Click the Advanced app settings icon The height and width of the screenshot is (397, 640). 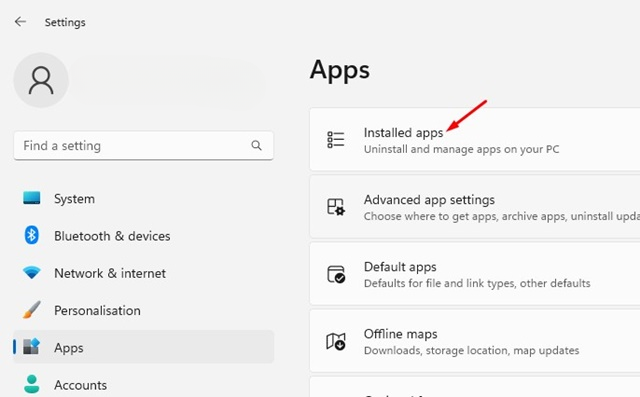tap(336, 207)
